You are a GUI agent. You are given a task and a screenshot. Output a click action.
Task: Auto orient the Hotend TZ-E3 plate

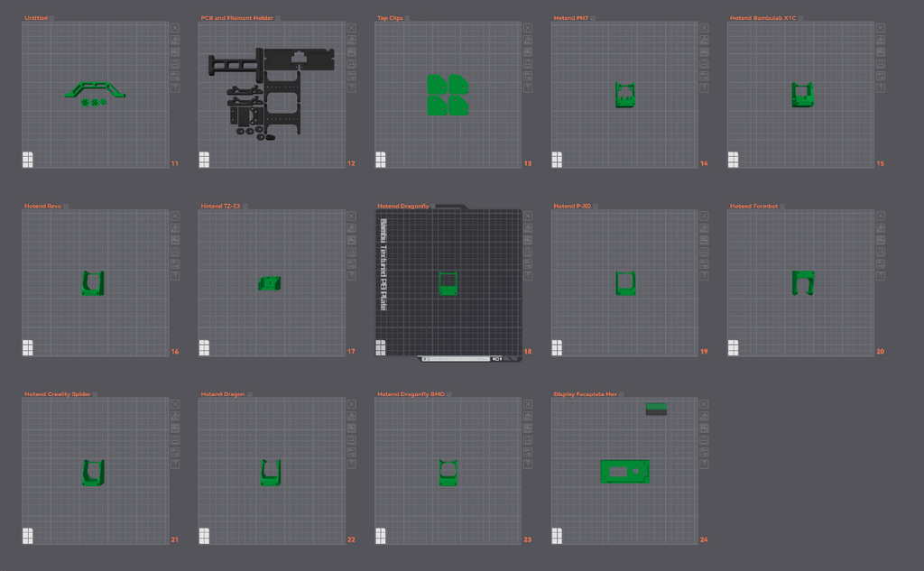pos(351,228)
